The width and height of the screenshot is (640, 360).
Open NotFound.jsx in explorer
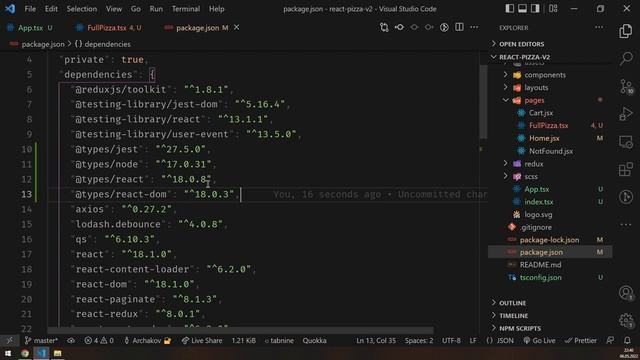550,151
